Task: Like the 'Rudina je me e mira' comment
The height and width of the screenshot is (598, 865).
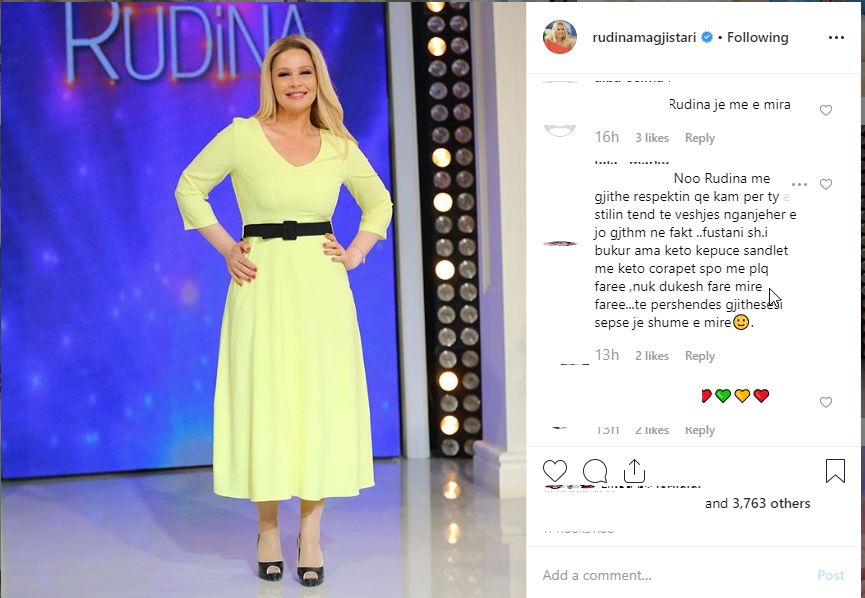Action: pyautogui.click(x=826, y=110)
